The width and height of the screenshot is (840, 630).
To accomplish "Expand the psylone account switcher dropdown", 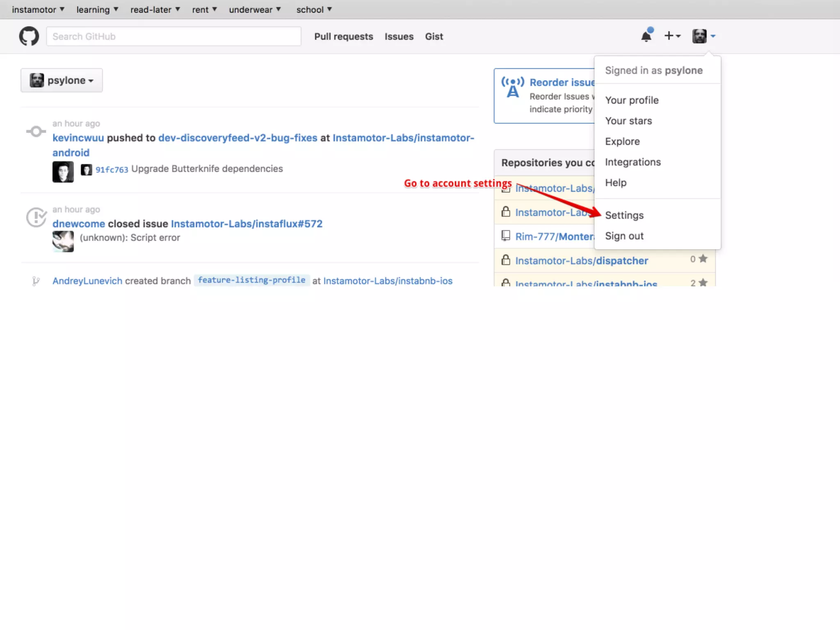I will click(62, 80).
